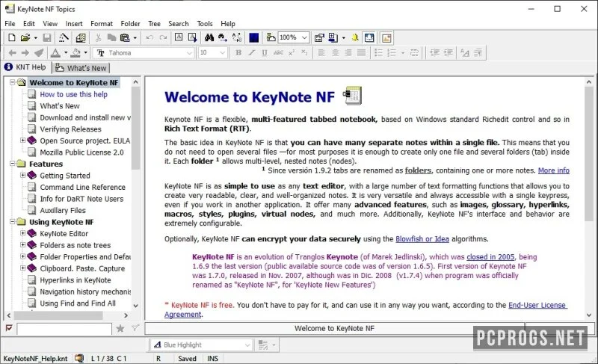
Task: Paste using the clipboard toolbar icon
Action: click(125, 37)
